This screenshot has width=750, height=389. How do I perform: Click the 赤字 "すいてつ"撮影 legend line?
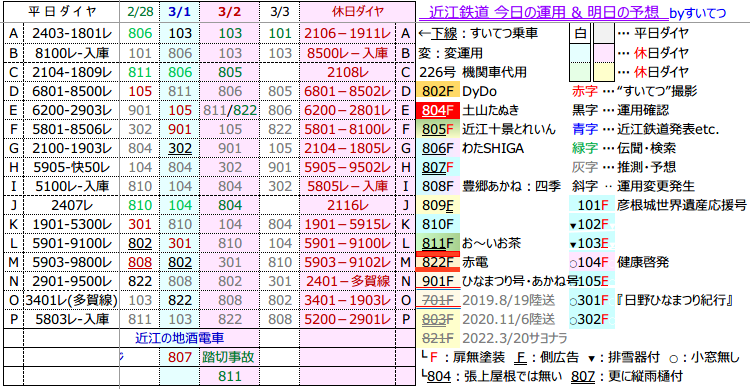tap(634, 91)
